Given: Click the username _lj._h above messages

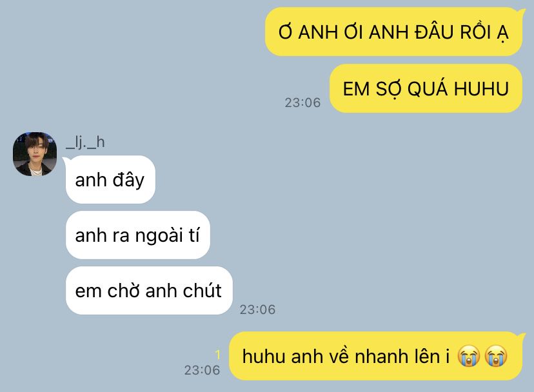Looking at the screenshot, I should pyautogui.click(x=85, y=142).
